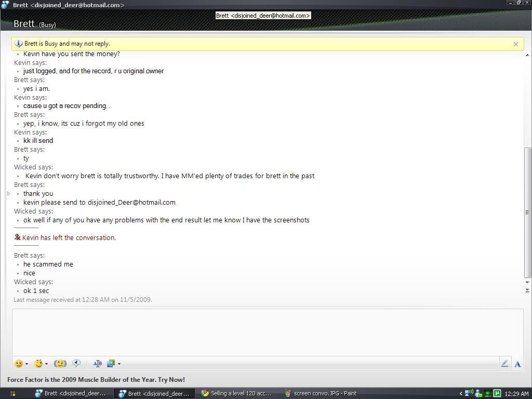
Task: Switch to text typing mode A icon
Action: 517,364
